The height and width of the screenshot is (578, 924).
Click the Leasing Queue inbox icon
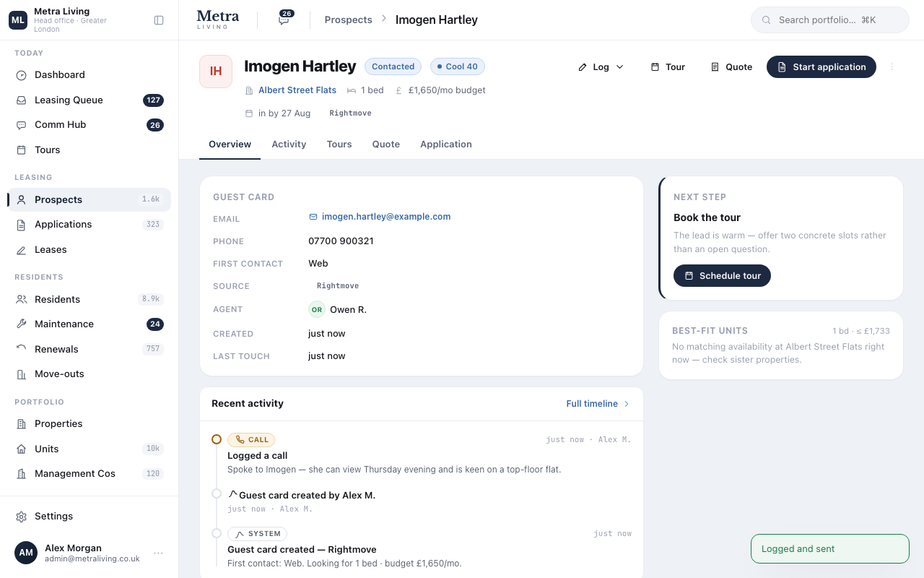point(22,100)
